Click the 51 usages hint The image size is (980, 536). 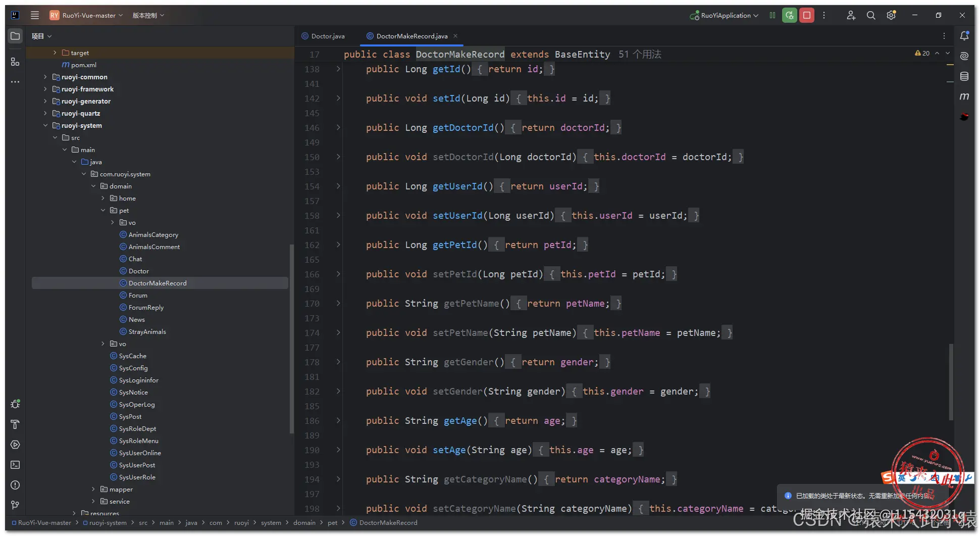[x=640, y=54]
